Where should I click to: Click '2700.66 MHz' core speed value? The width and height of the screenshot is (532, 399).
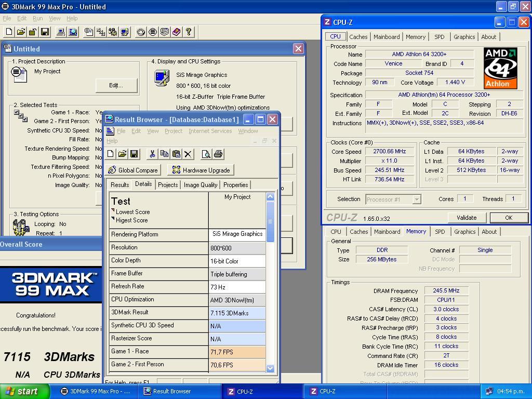point(389,151)
